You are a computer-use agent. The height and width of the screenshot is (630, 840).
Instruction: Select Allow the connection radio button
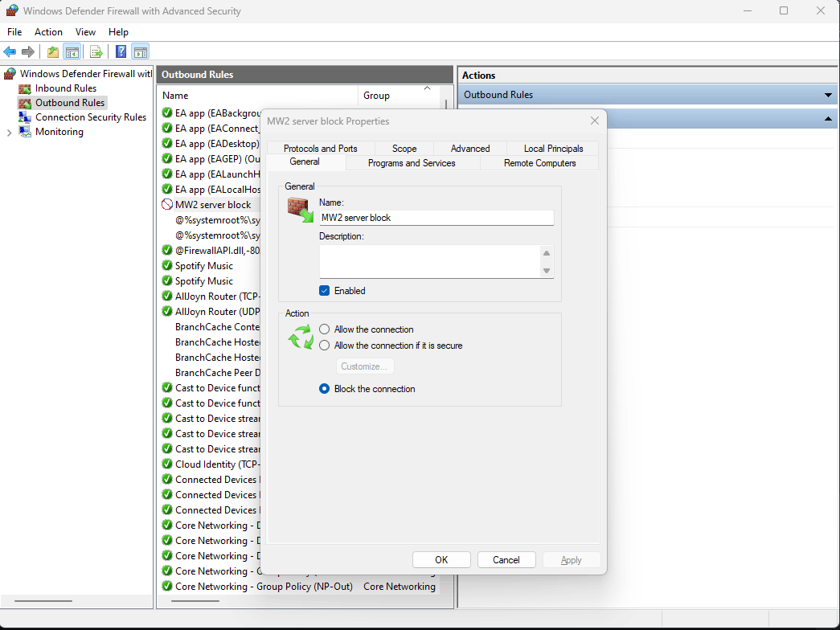tap(324, 329)
